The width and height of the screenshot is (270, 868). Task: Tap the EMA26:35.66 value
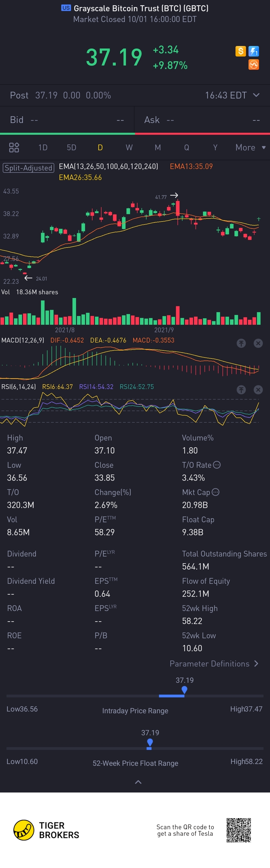pyautogui.click(x=80, y=177)
